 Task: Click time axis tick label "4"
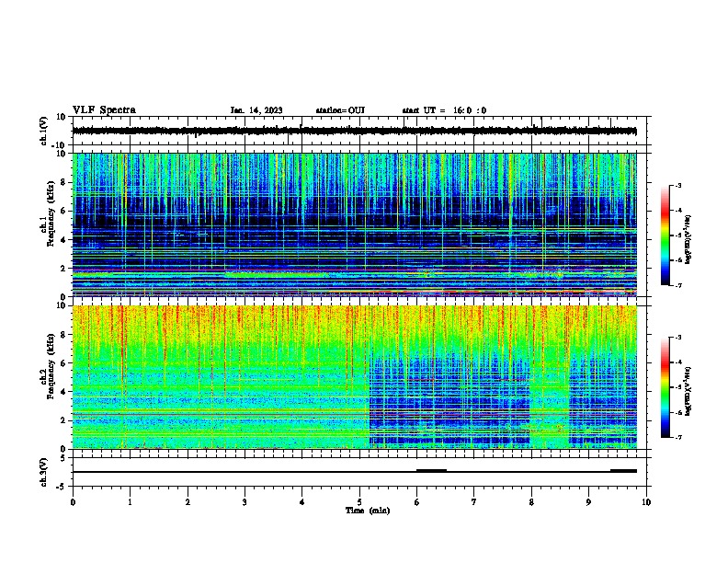(302, 502)
